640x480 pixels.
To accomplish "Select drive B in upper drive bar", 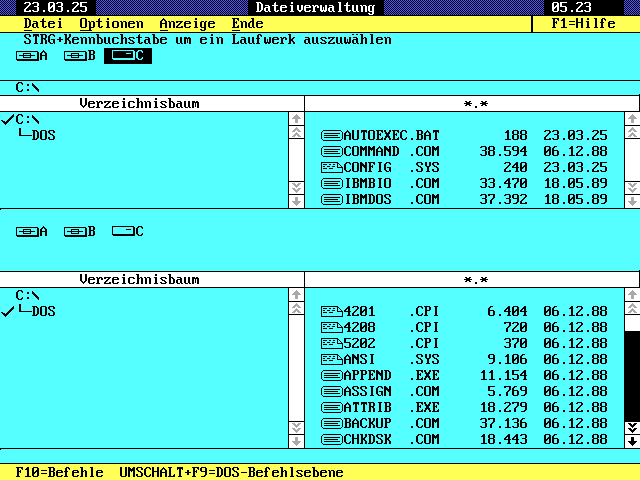I will coord(80,56).
